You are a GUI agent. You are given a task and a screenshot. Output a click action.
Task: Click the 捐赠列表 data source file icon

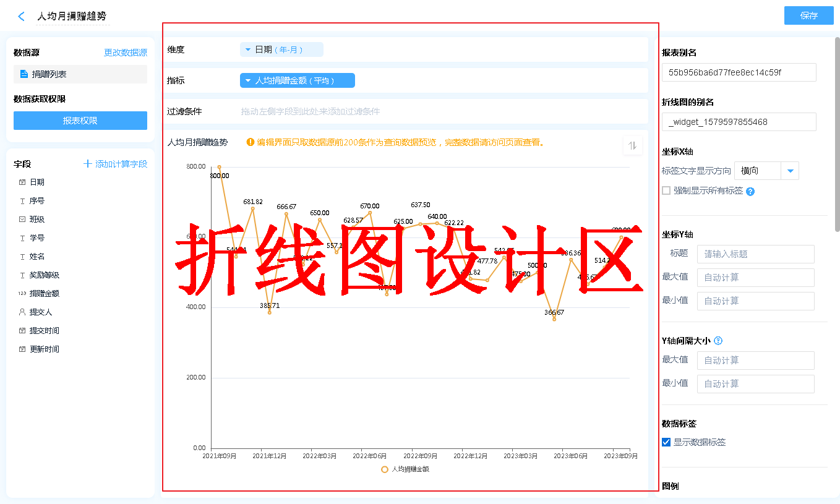click(x=24, y=74)
